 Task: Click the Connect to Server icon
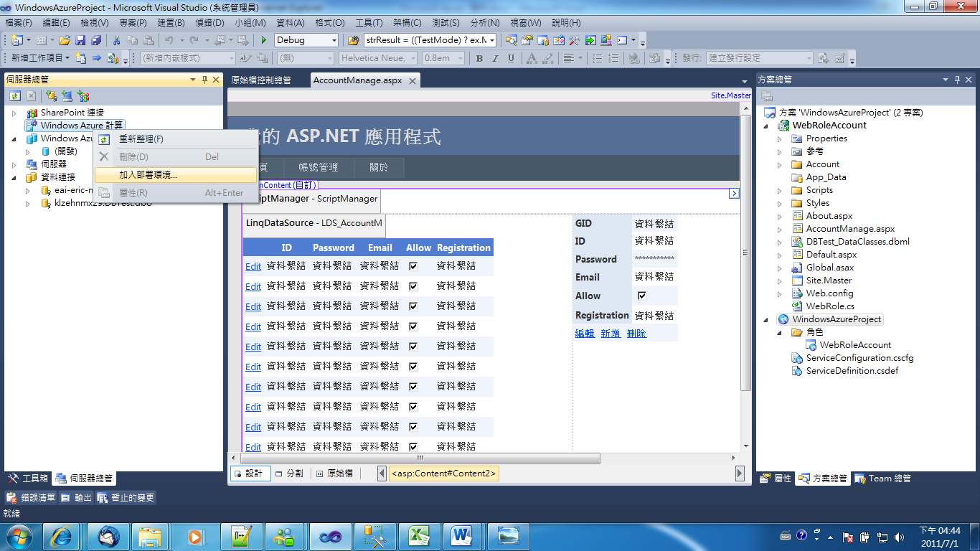(x=67, y=95)
